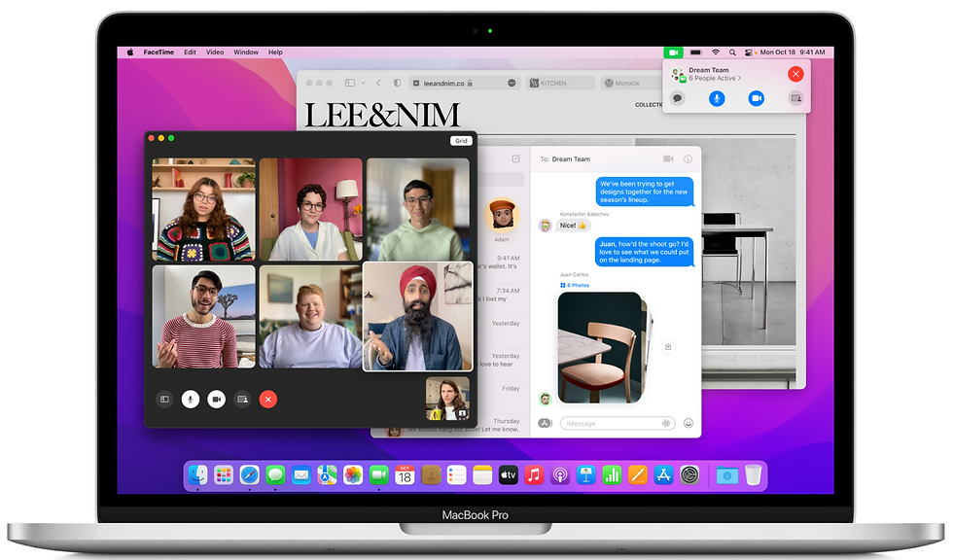Image resolution: width=953 pixels, height=560 pixels.
Task: Switch to KITCHEN tab in Safari
Action: (x=560, y=83)
